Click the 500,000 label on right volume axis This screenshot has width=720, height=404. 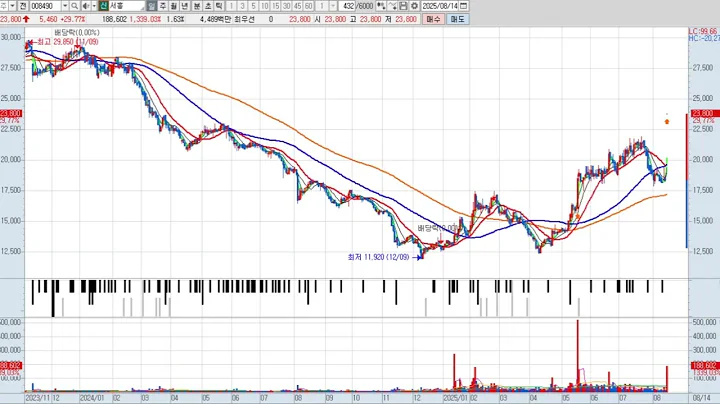pos(703,323)
